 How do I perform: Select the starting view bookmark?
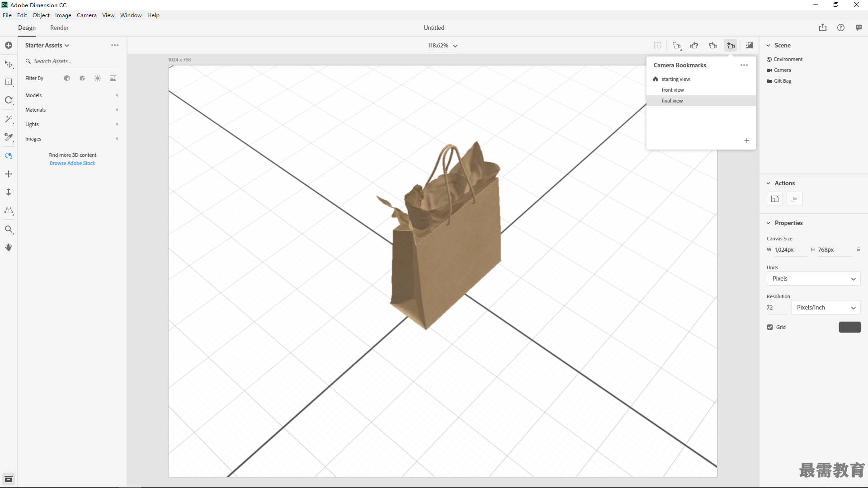tap(701, 79)
